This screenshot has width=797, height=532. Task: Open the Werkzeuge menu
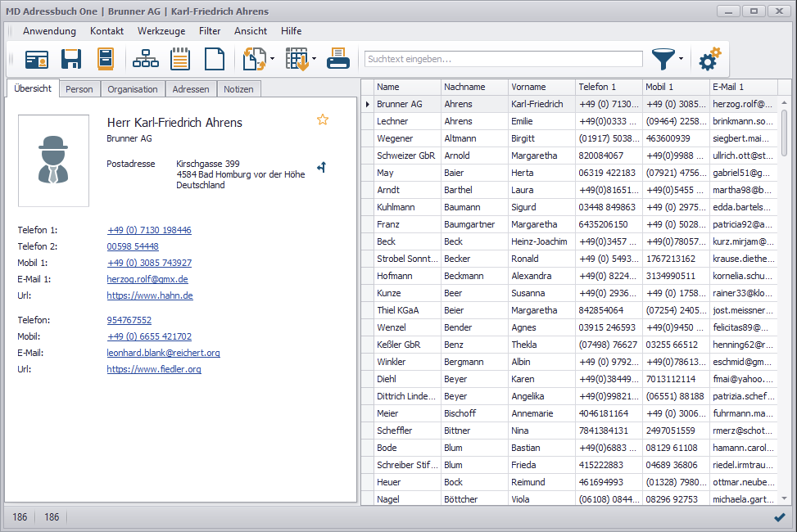161,31
